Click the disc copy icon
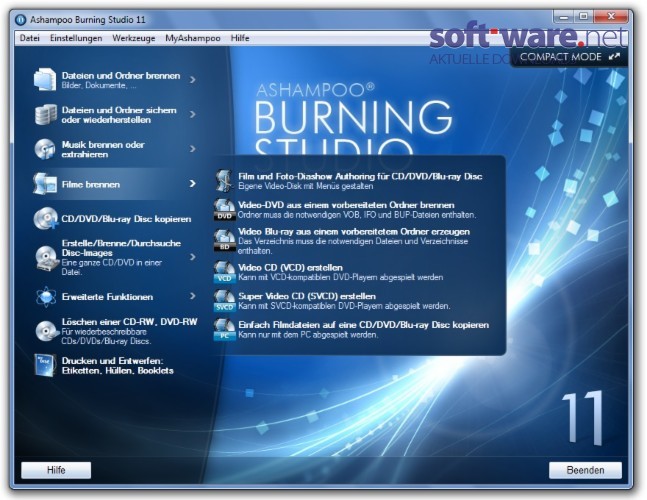This screenshot has height=500, width=647. point(46,219)
